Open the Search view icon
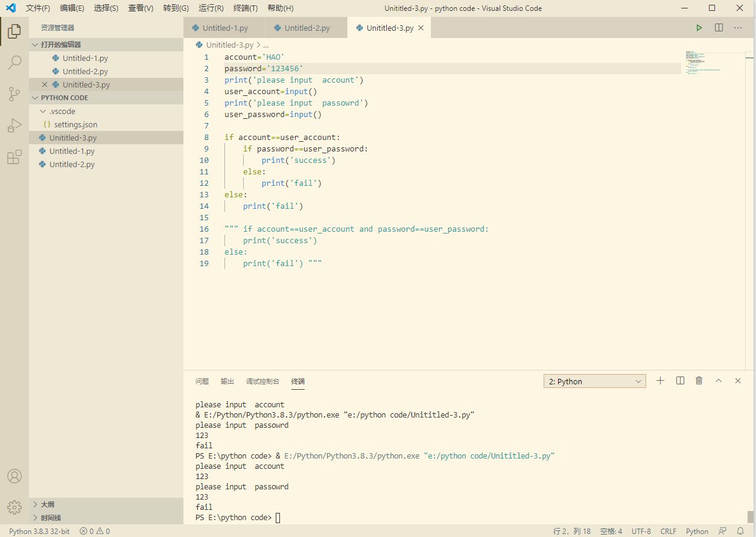Screen dimensions: 756x537 coord(14,62)
